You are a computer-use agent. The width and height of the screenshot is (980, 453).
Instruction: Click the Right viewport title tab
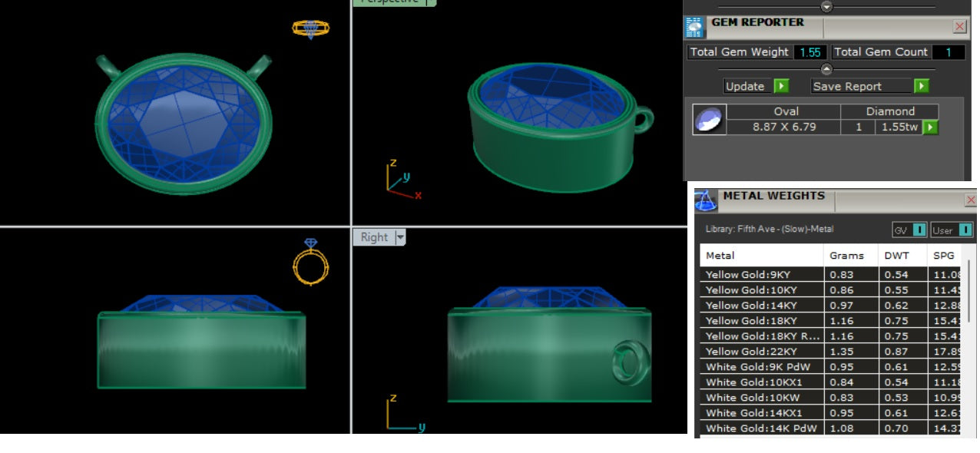pyautogui.click(x=374, y=237)
